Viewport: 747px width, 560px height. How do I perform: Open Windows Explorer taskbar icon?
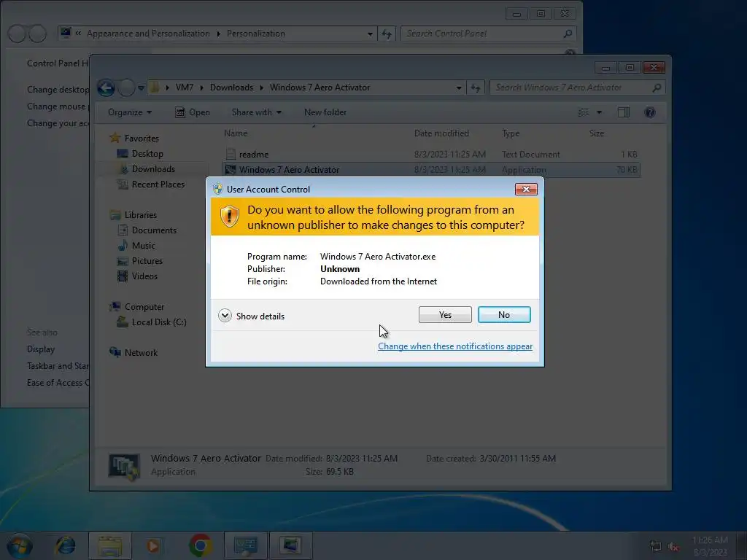[109, 545]
